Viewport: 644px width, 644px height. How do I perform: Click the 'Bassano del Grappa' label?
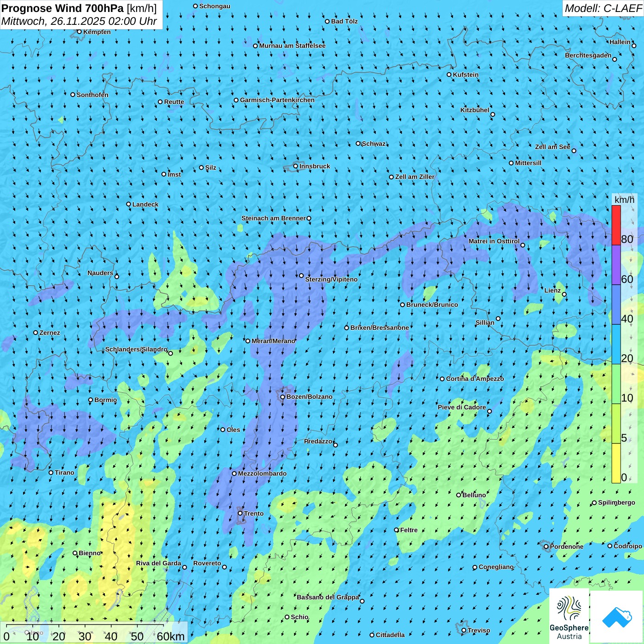click(x=328, y=597)
